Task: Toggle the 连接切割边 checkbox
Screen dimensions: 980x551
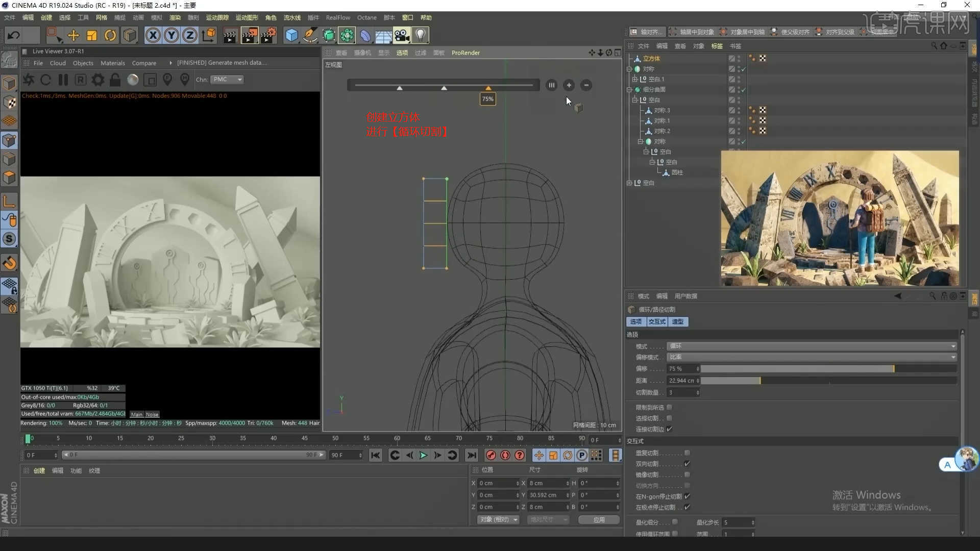Action: [669, 429]
